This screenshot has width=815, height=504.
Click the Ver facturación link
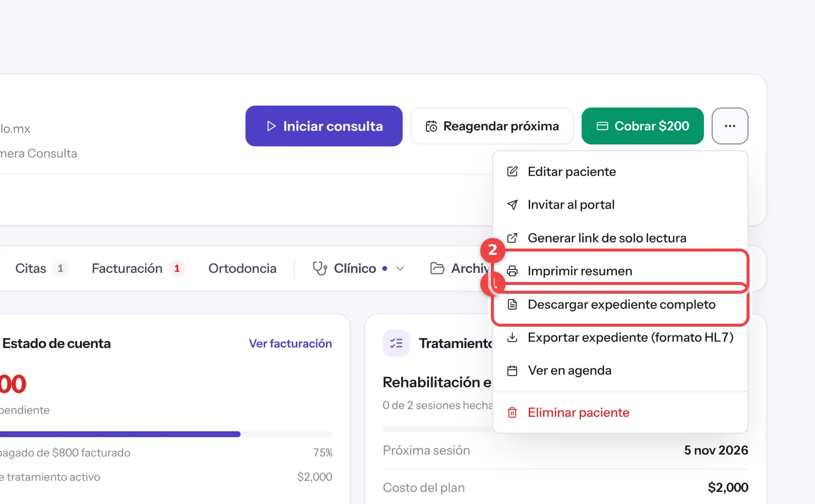(x=290, y=344)
